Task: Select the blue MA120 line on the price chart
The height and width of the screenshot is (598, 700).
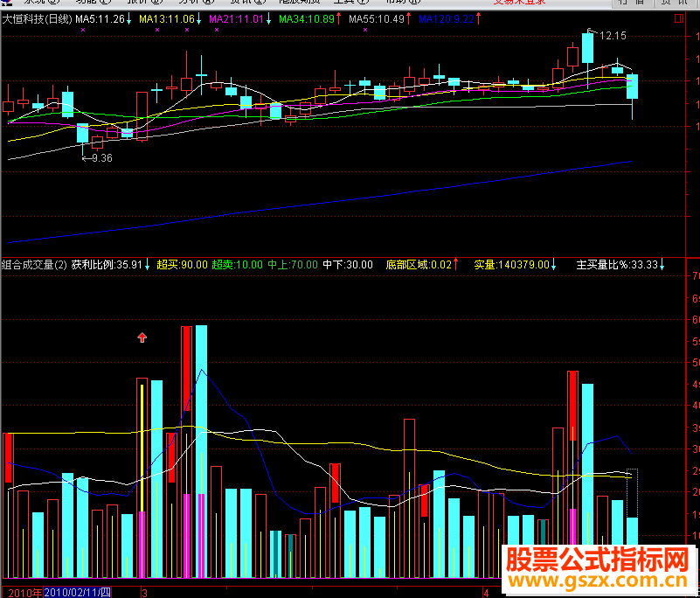Action: pyautogui.click(x=320, y=204)
